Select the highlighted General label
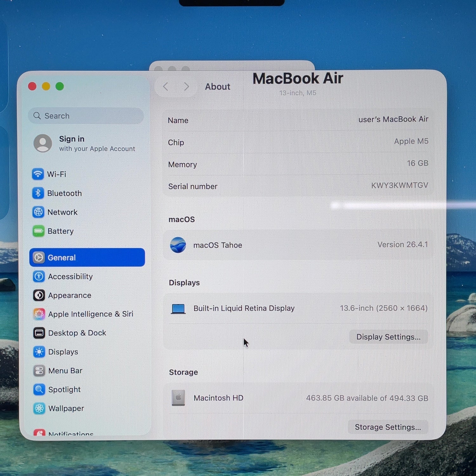The width and height of the screenshot is (476, 476). 62,258
